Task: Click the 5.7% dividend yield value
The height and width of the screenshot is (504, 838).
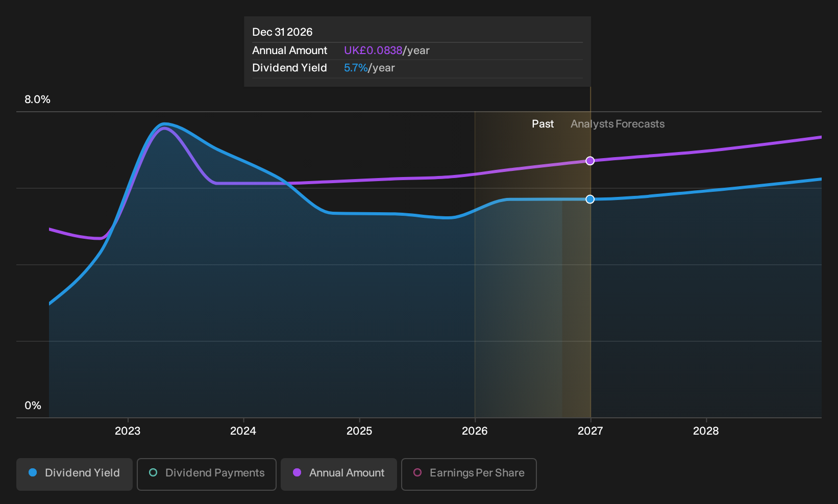Action: pyautogui.click(x=356, y=68)
